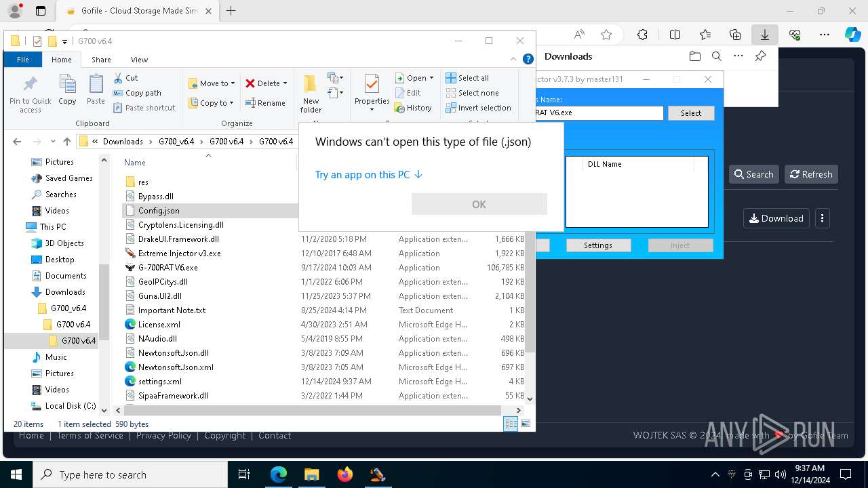This screenshot has height=488, width=868.
Task: Create a New folder
Action: (311, 94)
